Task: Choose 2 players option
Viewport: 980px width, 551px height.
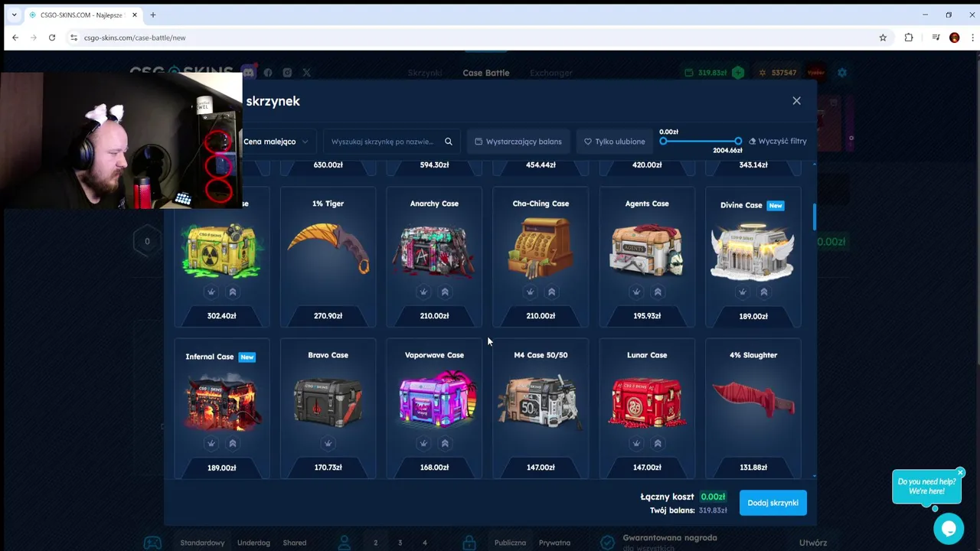Action: [x=375, y=543]
